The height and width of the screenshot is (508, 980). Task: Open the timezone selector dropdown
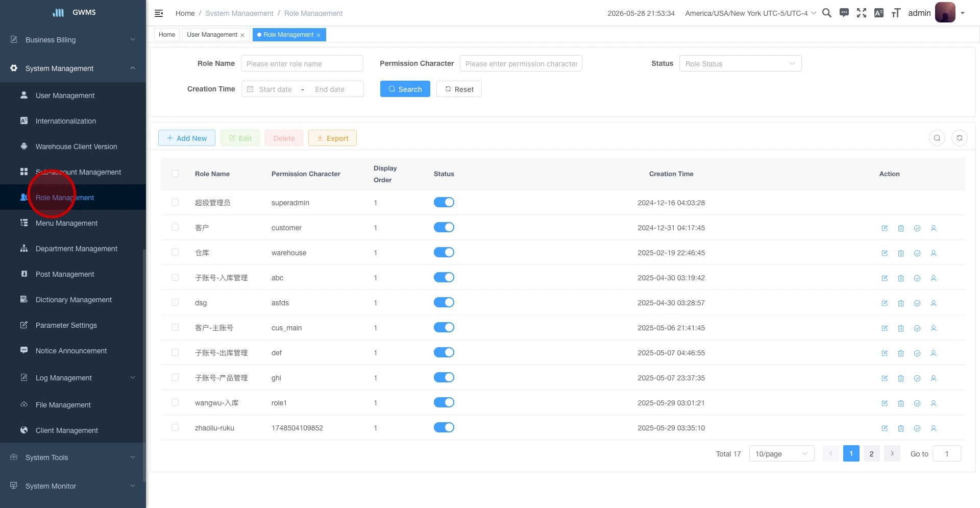751,13
